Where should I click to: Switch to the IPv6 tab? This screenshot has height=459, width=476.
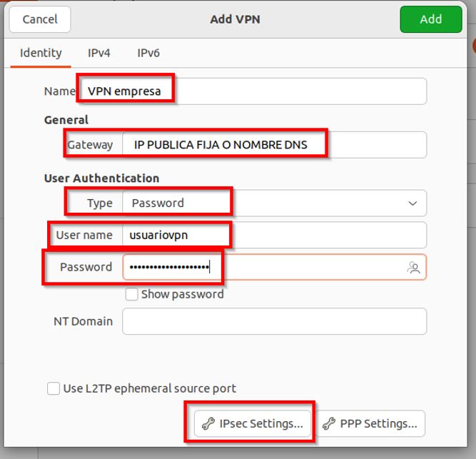(148, 53)
